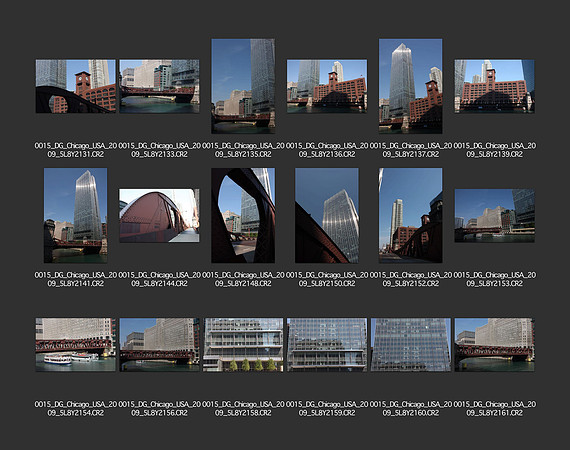Select glass facade thumbnail SL8Y2159.CR2
Image resolution: width=570 pixels, height=450 pixels.
click(x=327, y=345)
